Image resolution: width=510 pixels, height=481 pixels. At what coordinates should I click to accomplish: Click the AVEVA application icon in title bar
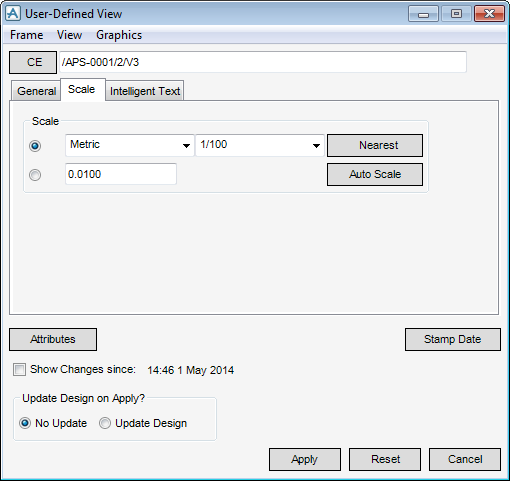point(13,14)
